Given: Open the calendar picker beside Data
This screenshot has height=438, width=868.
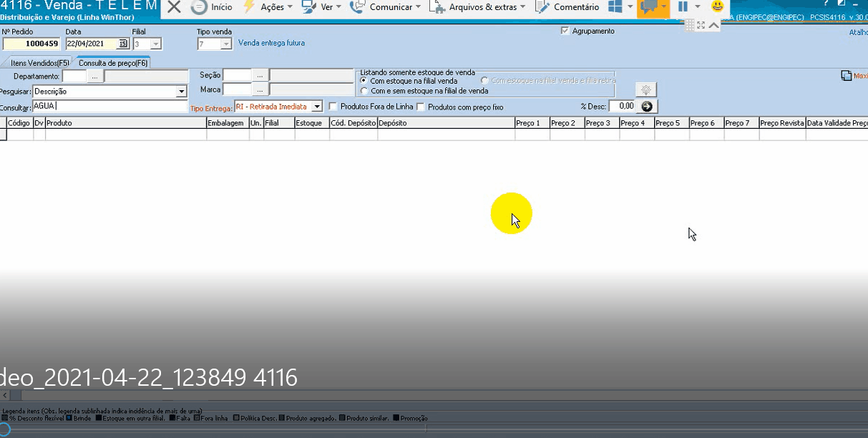Looking at the screenshot, I should 122,44.
